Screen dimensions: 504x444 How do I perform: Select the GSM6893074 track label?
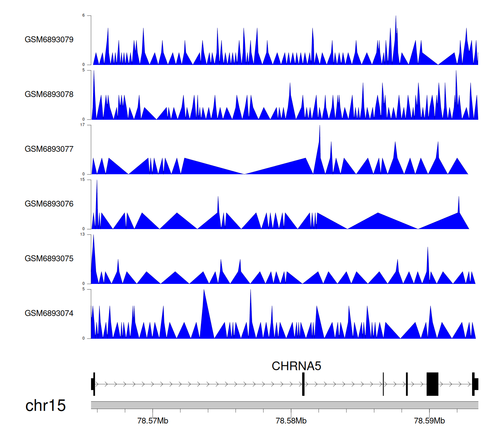point(49,313)
